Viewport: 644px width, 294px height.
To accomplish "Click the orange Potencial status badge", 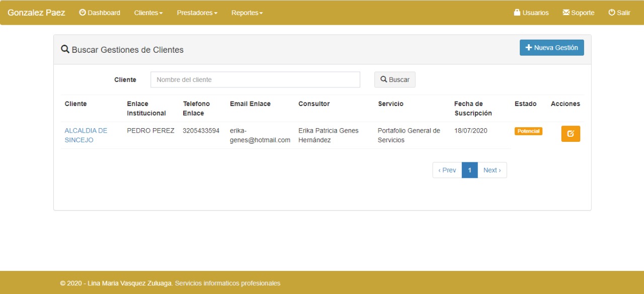I will (x=528, y=131).
